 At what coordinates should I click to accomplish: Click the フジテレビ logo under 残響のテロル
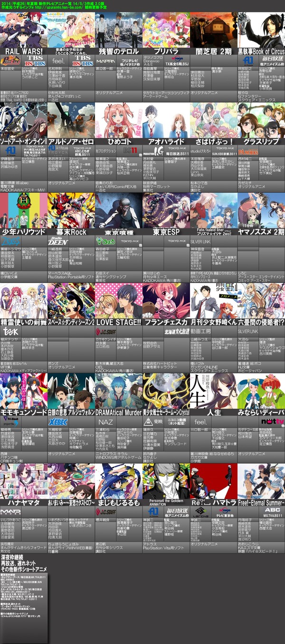(129, 61)
